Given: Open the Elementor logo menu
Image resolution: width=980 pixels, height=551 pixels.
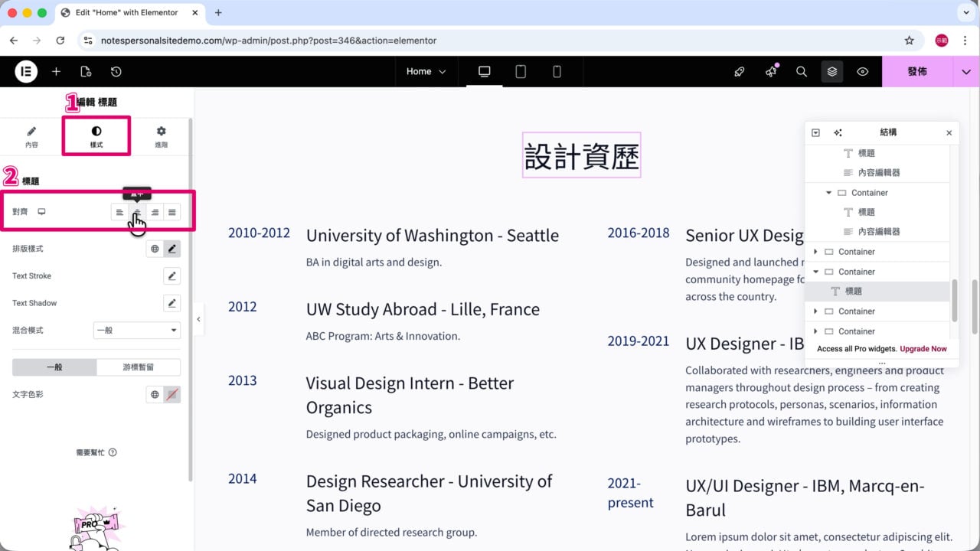Looking at the screenshot, I should click(26, 71).
